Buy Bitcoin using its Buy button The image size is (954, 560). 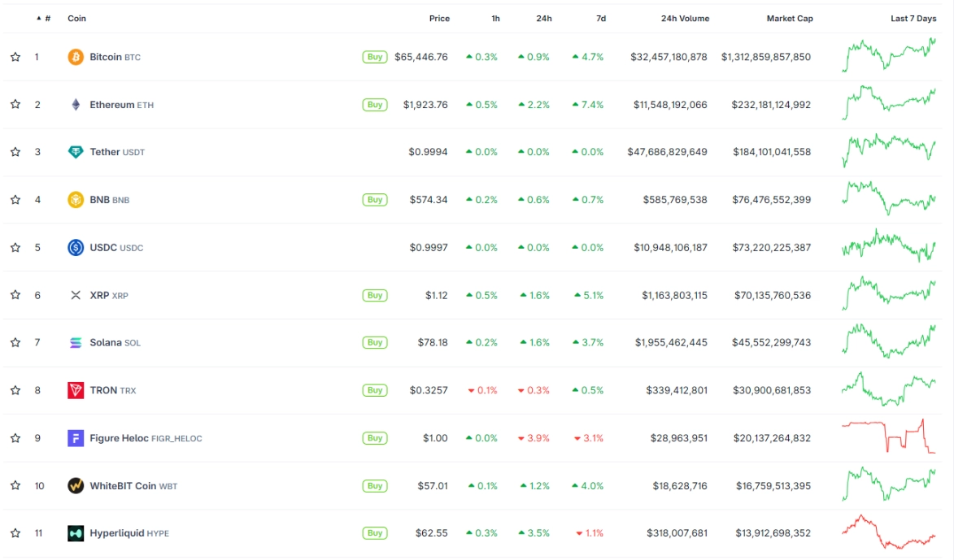pyautogui.click(x=375, y=57)
